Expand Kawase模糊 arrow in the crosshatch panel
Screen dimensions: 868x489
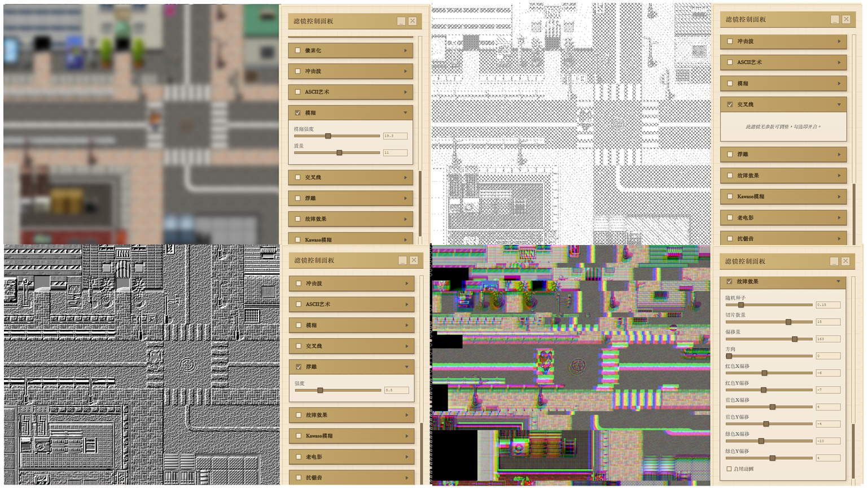coord(839,197)
